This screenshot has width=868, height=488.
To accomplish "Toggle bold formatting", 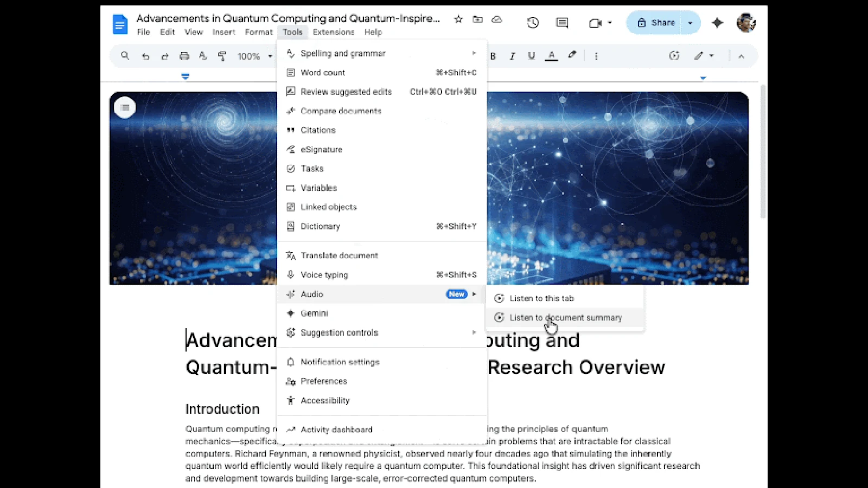I will (x=493, y=56).
